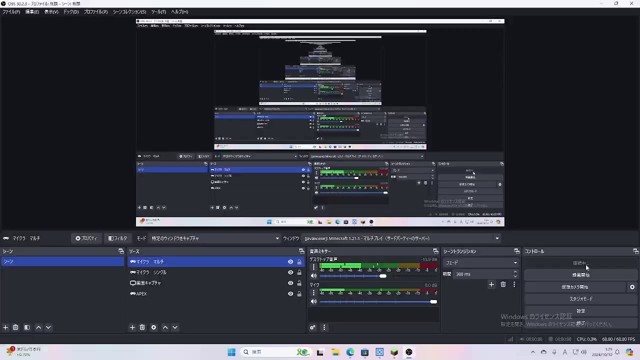The width and height of the screenshot is (640, 360).
Task: Open the ファイル menu
Action: click(11, 12)
